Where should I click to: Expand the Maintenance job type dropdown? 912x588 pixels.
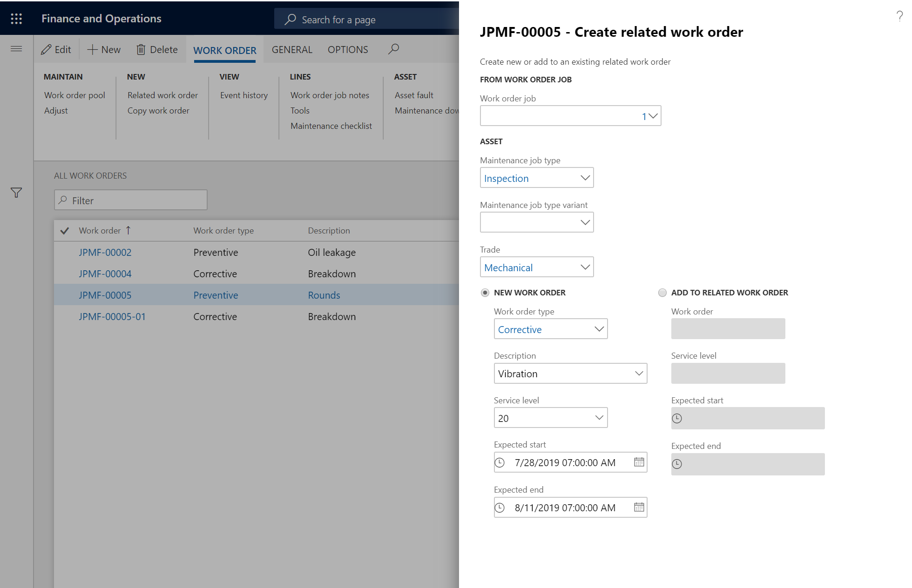click(584, 177)
